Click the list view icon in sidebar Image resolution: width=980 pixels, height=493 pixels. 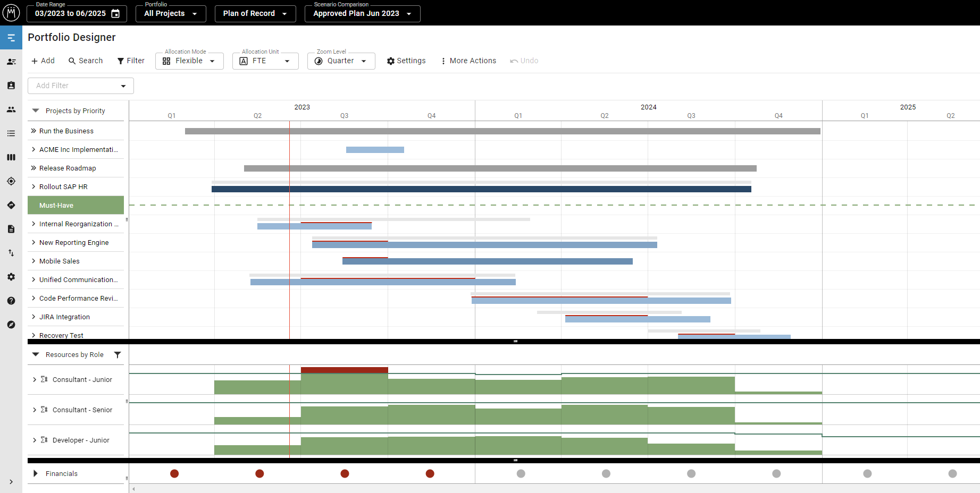pos(11,133)
